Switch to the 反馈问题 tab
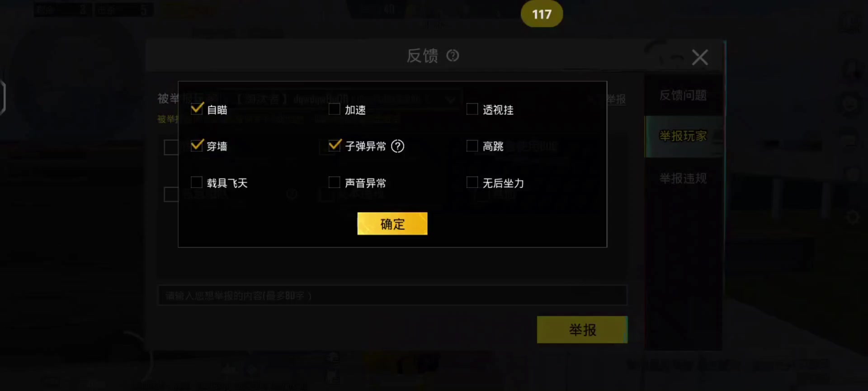The height and width of the screenshot is (391, 868). [683, 95]
